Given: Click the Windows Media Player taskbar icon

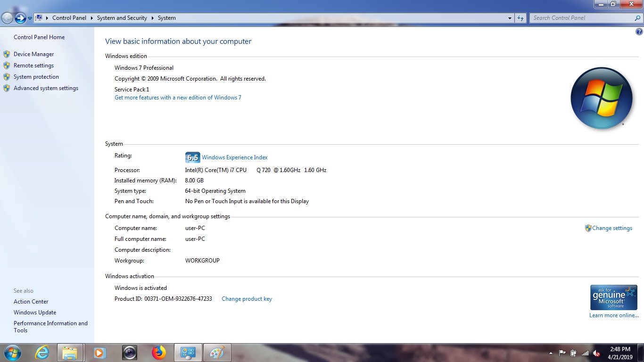Looking at the screenshot, I should pos(99,353).
